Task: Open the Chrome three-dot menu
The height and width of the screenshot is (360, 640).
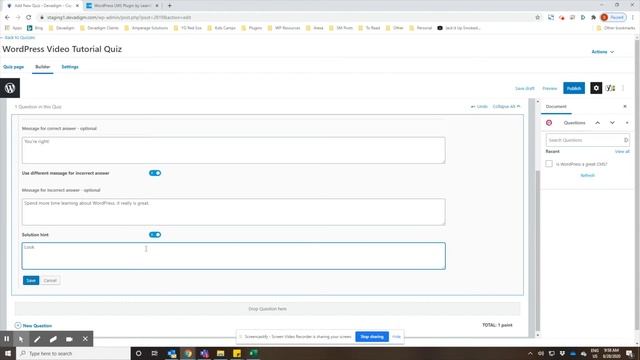Action: coord(633,18)
